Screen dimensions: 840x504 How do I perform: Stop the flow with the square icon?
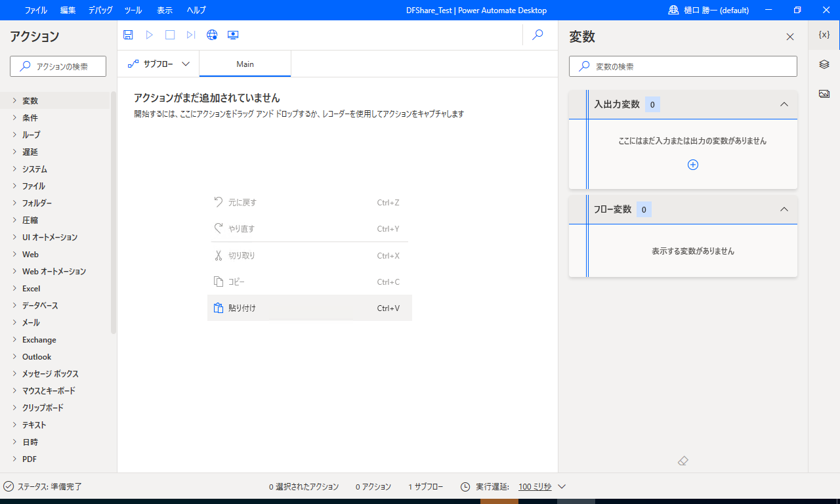pyautogui.click(x=170, y=35)
